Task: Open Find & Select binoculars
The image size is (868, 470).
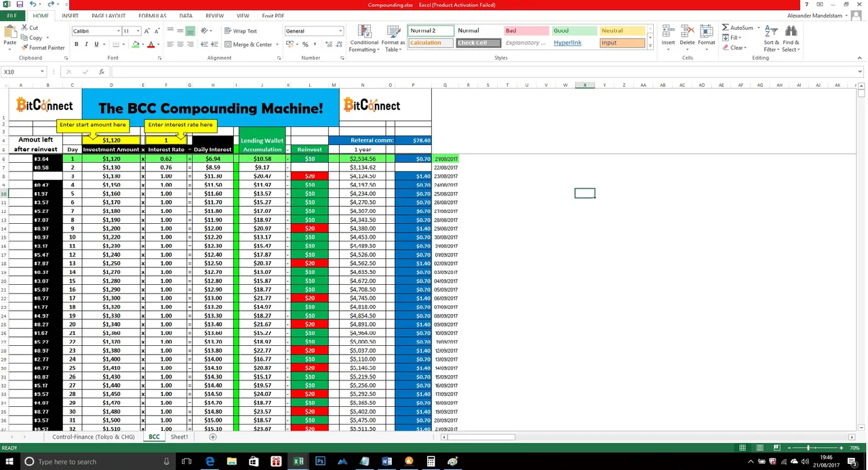Action: [791, 39]
